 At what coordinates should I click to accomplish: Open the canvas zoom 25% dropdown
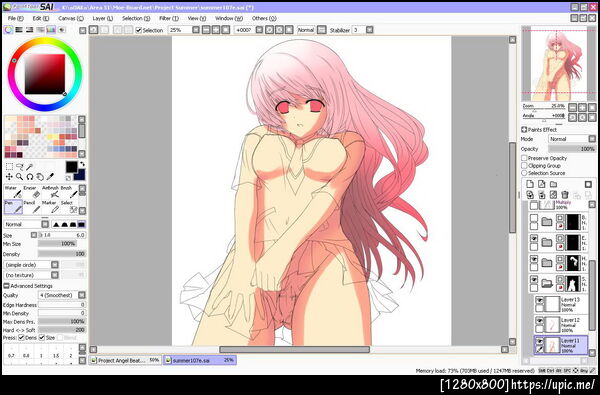pyautogui.click(x=196, y=30)
